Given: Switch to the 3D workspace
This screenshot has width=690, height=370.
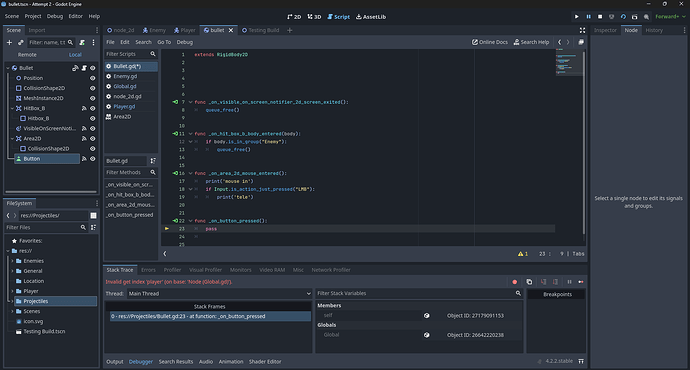Looking at the screenshot, I should click(314, 17).
